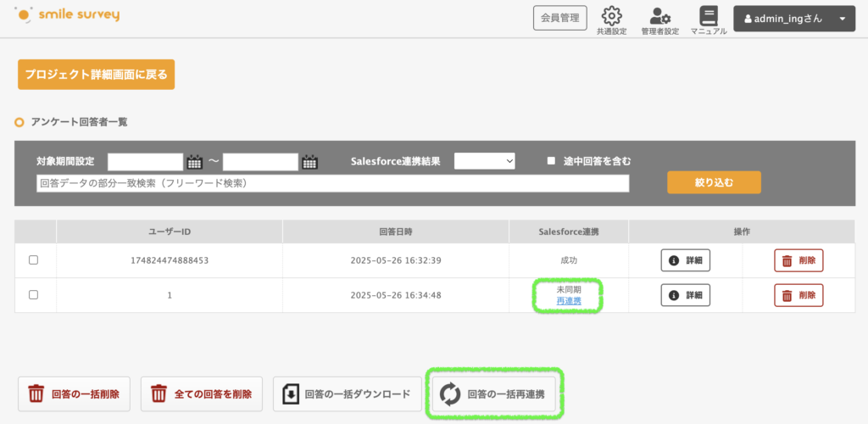Click 回答の一括再連携 sync button
The height and width of the screenshot is (424, 868).
click(x=495, y=394)
